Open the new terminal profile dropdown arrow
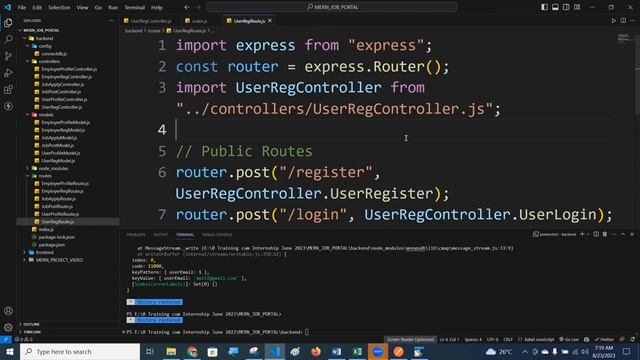 pyautogui.click(x=588, y=234)
